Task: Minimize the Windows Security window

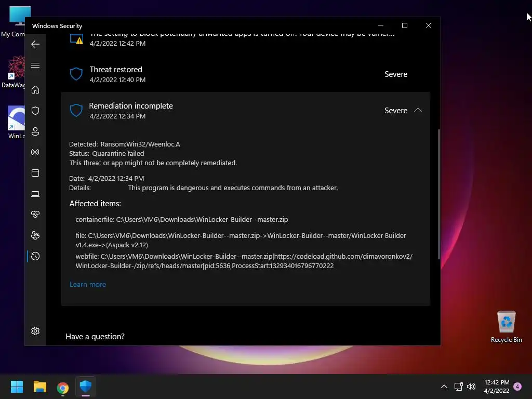Action: pyautogui.click(x=381, y=25)
